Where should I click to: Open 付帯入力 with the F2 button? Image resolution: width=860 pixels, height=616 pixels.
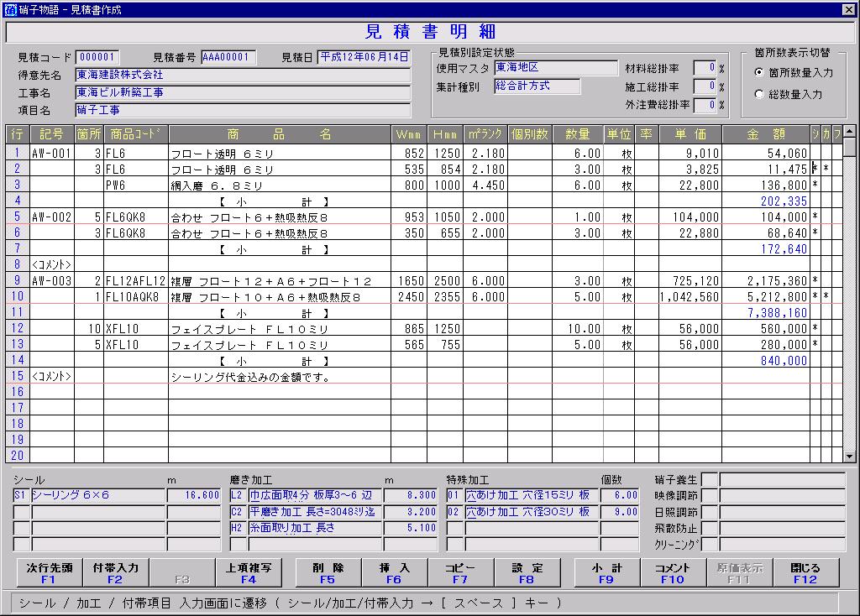click(x=115, y=572)
